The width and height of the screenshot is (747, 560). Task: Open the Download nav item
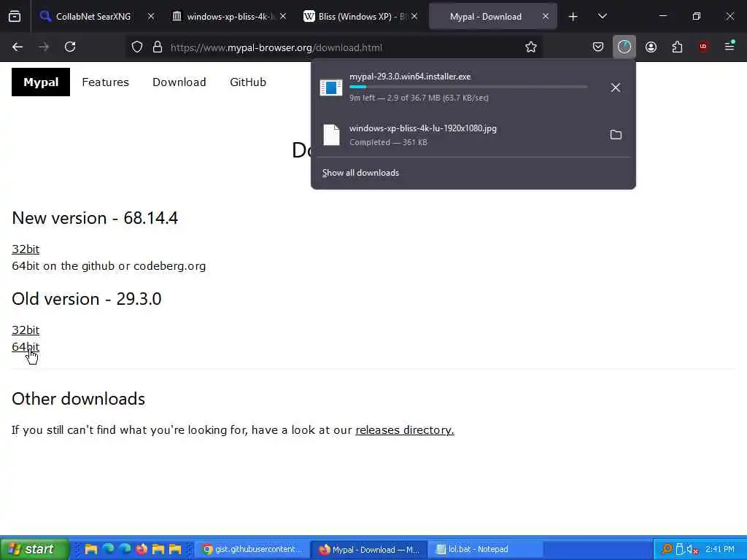[x=179, y=82]
